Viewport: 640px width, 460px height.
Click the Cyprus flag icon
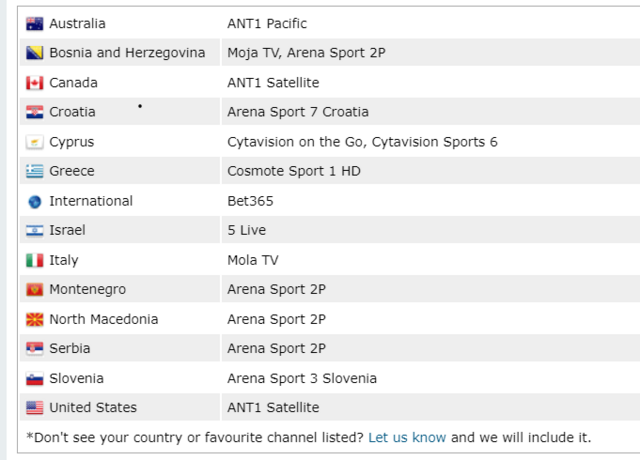[x=34, y=142]
